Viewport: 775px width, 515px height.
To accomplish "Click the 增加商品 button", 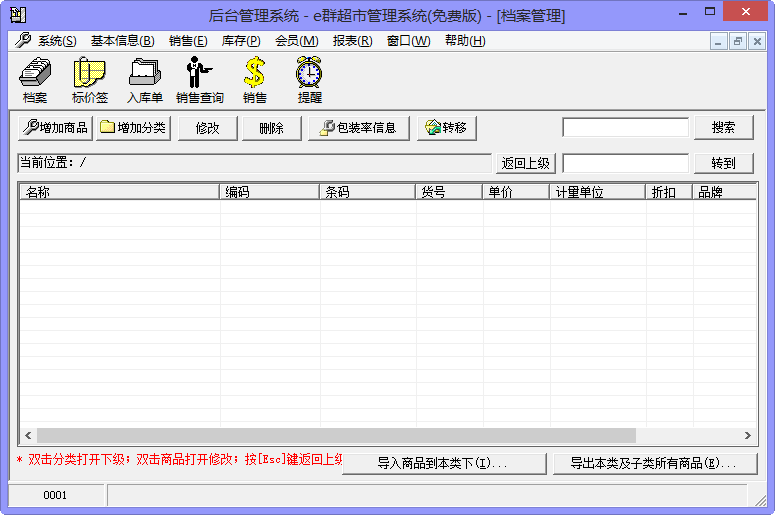I will tap(55, 128).
